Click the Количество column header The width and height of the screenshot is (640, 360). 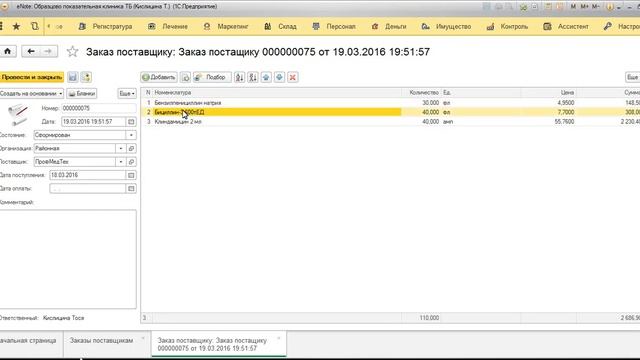(421, 93)
